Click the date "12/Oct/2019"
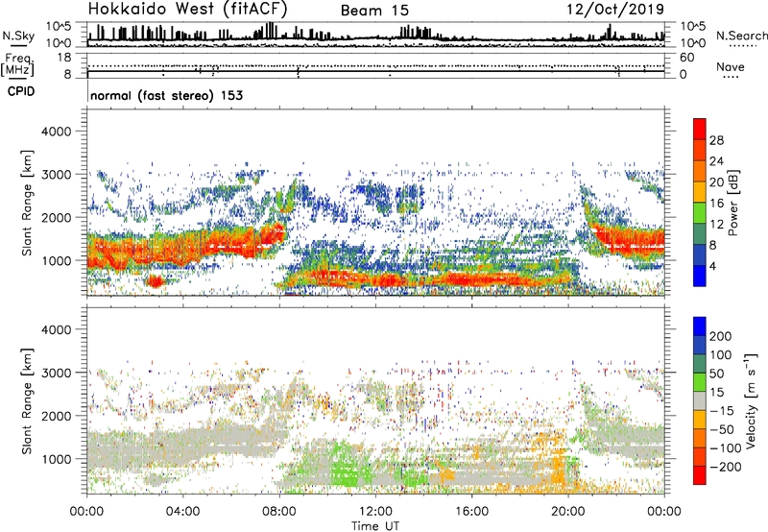 pyautogui.click(x=615, y=10)
